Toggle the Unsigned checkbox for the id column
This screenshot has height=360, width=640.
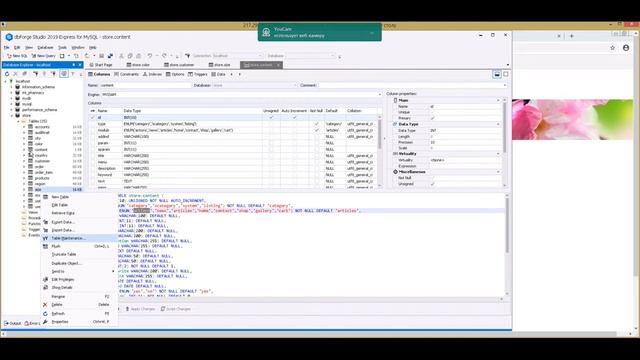tap(271, 118)
